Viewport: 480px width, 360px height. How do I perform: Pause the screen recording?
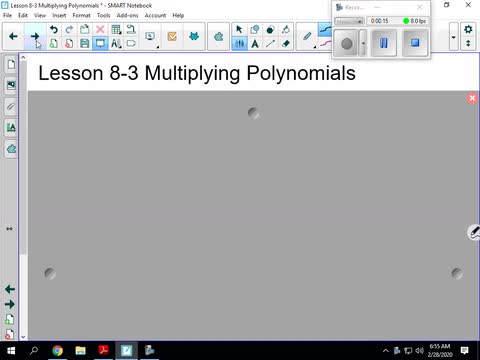384,43
